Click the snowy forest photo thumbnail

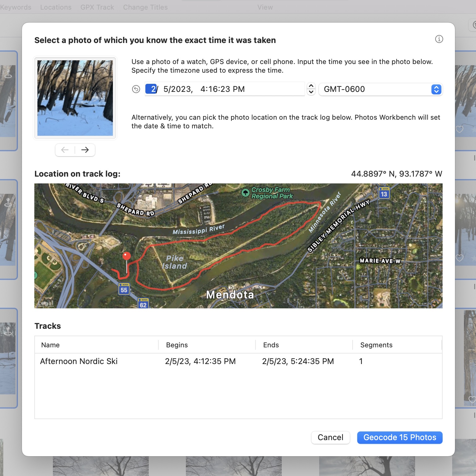(75, 98)
